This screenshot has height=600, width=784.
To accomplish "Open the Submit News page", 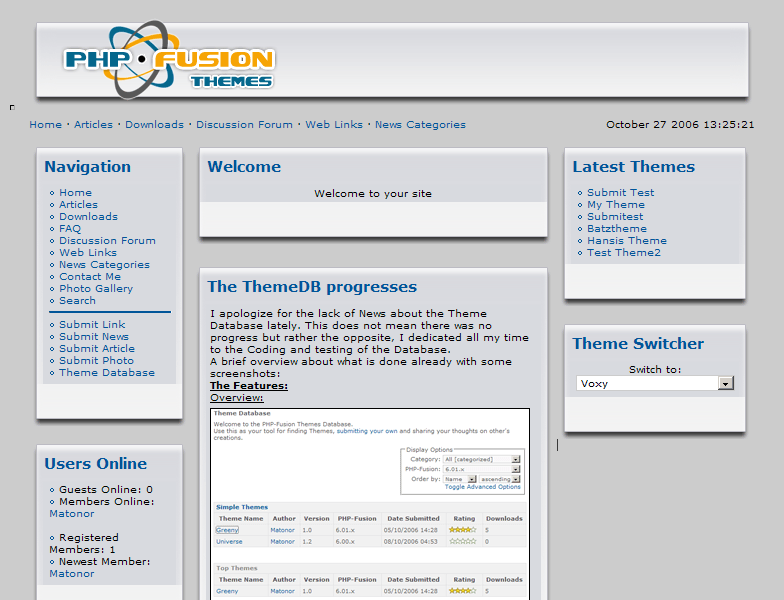I will [x=94, y=336].
